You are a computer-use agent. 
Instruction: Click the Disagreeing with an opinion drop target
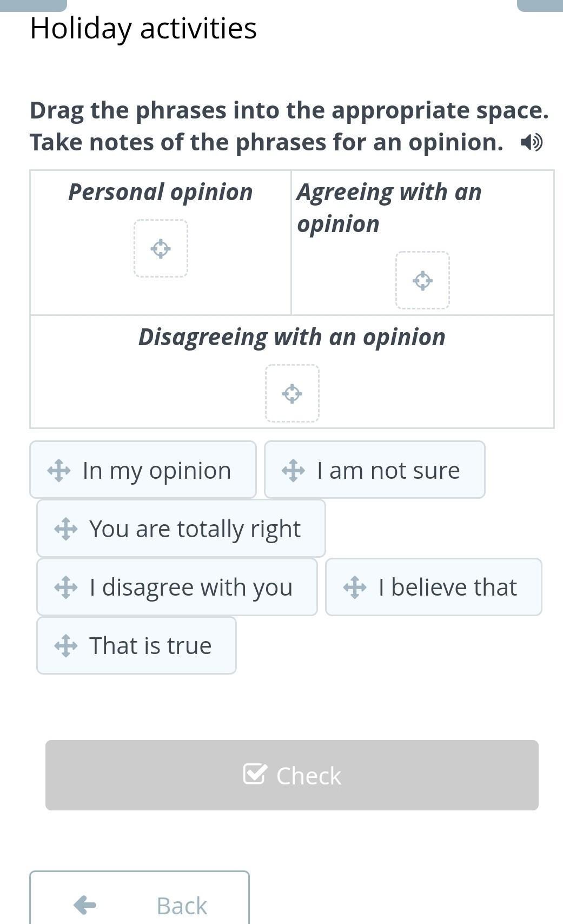292,393
